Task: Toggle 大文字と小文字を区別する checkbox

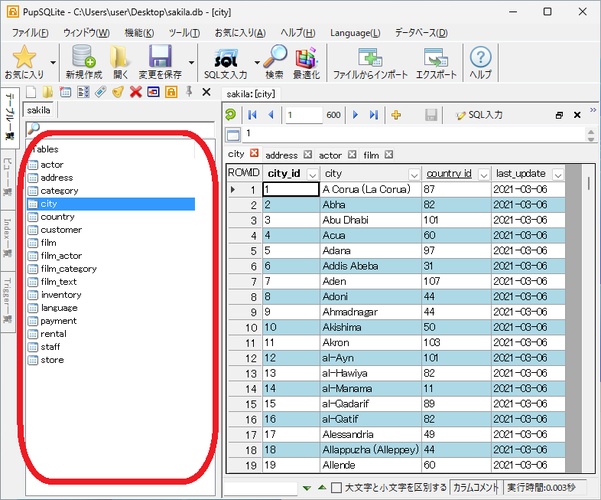Action: coord(336,488)
